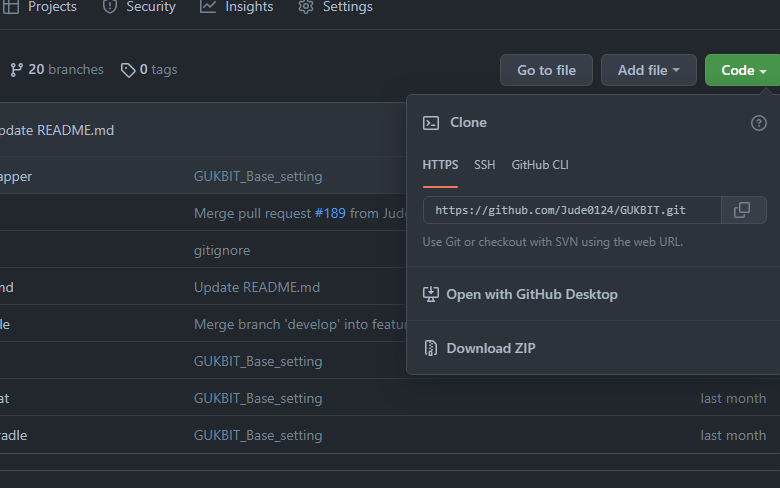Click Open with GitHub Desktop
Image resolution: width=780 pixels, height=488 pixels.
[x=532, y=294]
